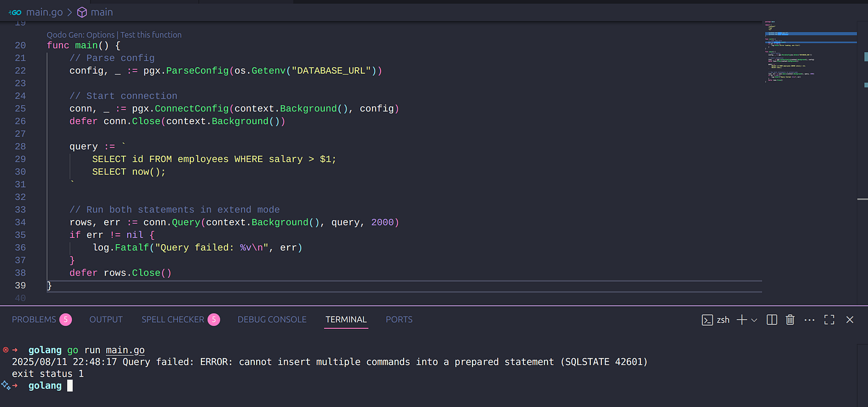
Task: Click the 'Query failed: ERROR' terminal output line
Action: point(330,362)
